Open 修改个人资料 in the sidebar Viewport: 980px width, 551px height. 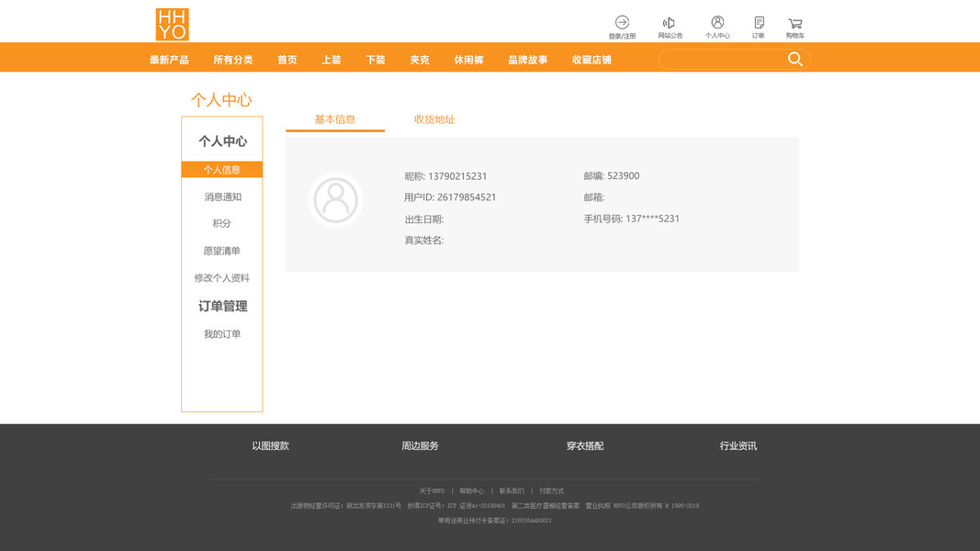222,278
